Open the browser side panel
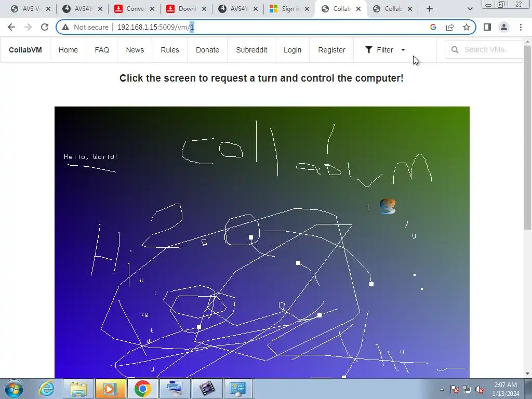 click(487, 27)
